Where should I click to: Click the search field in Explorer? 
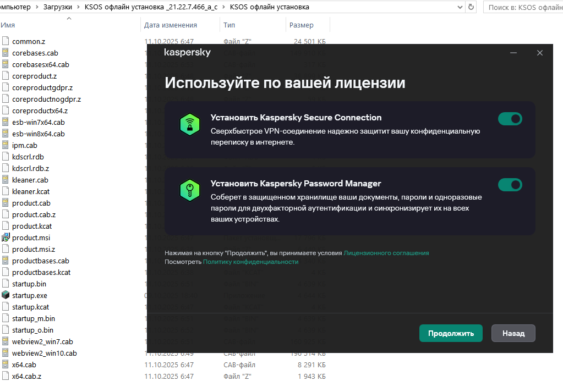click(523, 7)
